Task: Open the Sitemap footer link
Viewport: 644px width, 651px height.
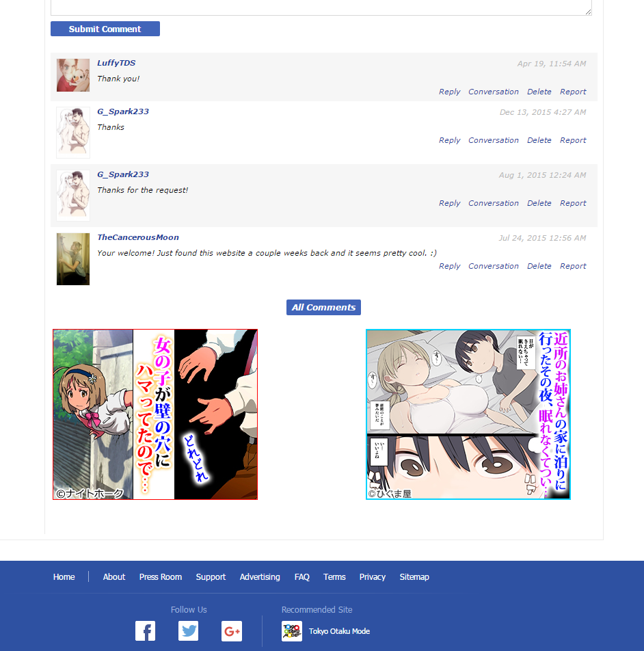Action: pyautogui.click(x=414, y=576)
